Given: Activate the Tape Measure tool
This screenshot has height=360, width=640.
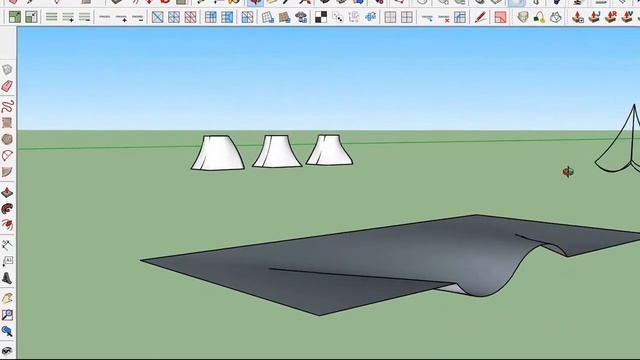Looking at the screenshot, I should 7,245.
